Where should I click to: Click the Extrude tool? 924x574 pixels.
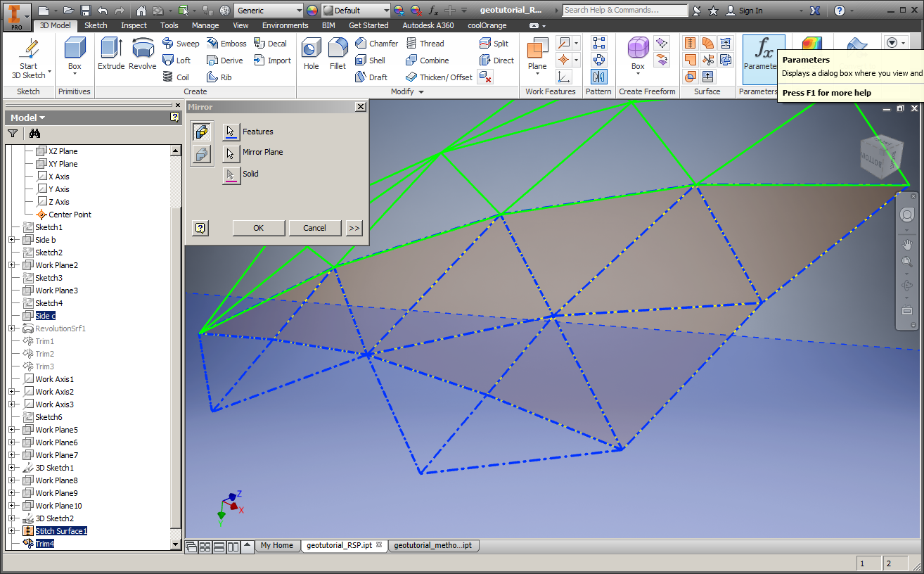(x=111, y=55)
